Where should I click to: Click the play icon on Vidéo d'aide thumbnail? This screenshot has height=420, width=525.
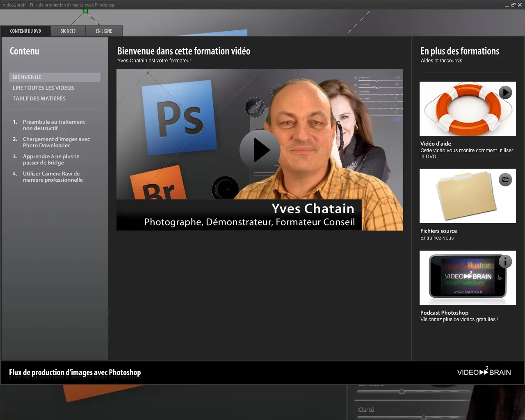click(x=505, y=92)
